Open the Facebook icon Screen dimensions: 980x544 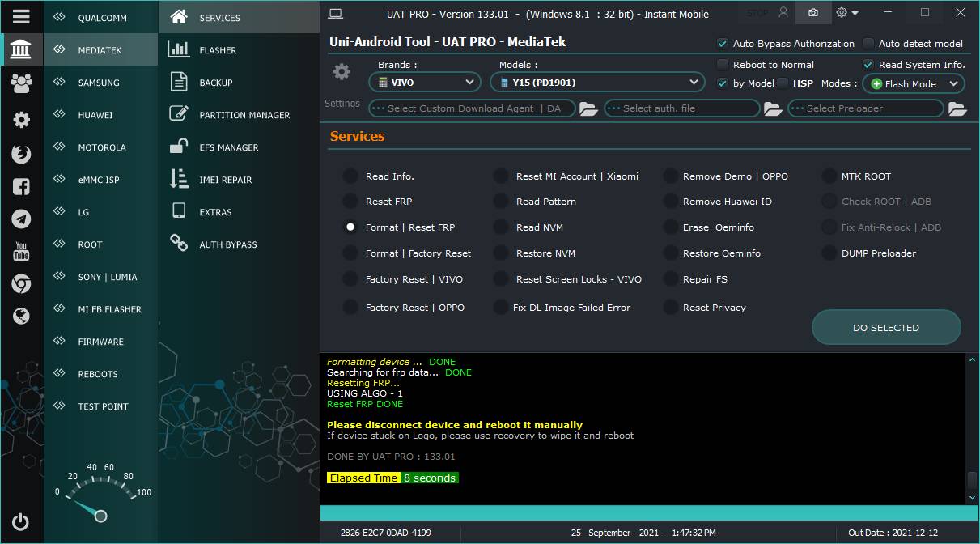click(21, 186)
